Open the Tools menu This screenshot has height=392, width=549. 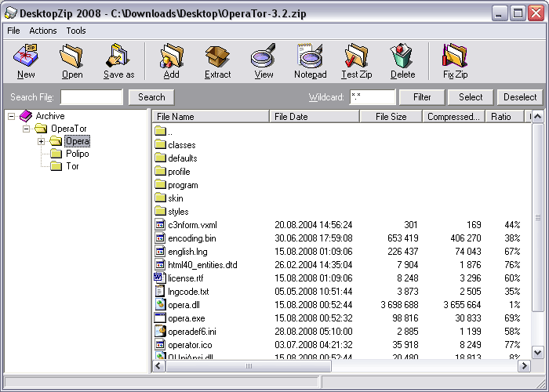point(76,31)
